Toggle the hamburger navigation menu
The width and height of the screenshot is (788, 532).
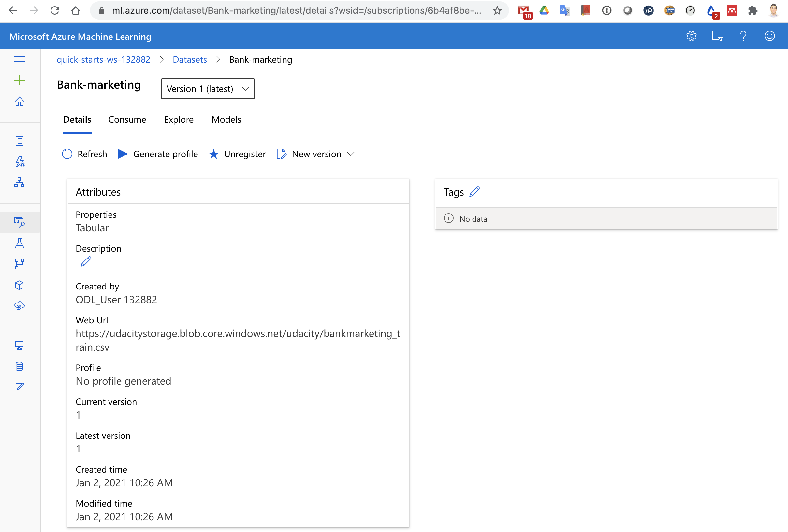coord(19,59)
